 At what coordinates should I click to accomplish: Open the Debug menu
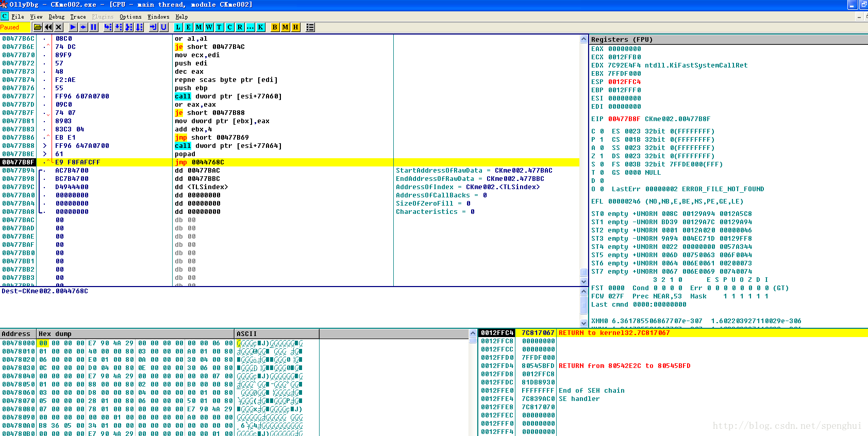tap(57, 16)
